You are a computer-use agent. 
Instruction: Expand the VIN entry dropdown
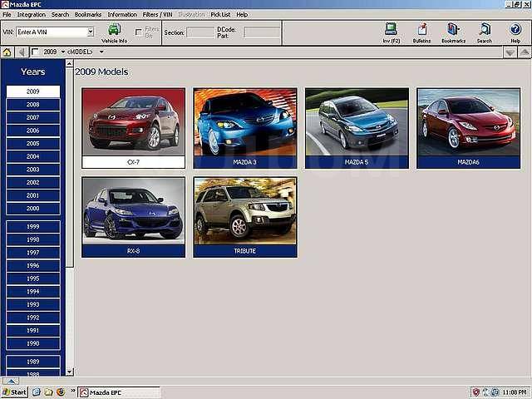(91, 32)
